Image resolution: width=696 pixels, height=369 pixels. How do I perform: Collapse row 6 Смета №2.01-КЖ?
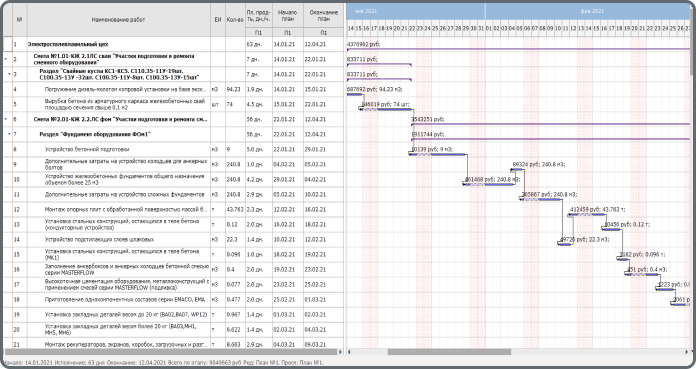(6, 119)
